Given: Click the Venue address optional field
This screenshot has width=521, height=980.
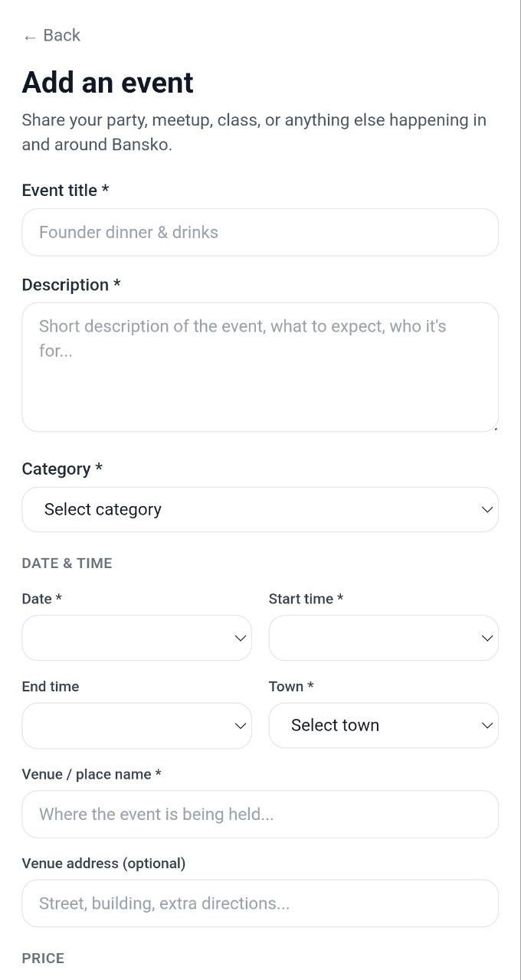Looking at the screenshot, I should pos(260,903).
